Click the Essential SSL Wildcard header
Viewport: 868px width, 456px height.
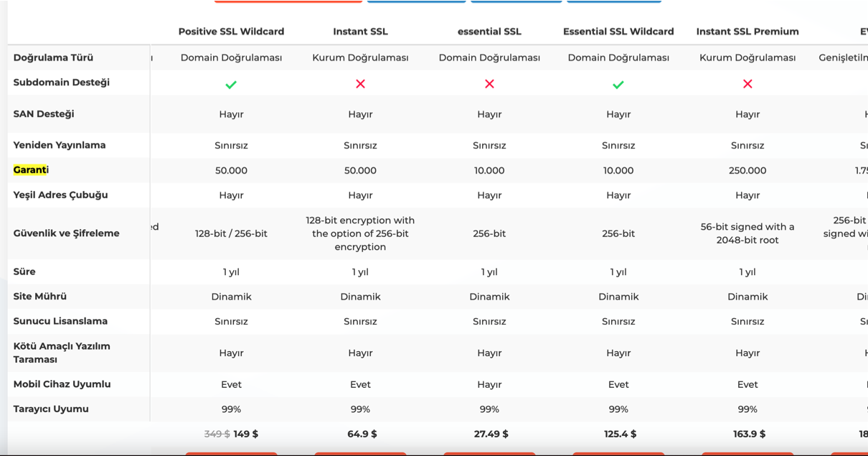click(618, 32)
